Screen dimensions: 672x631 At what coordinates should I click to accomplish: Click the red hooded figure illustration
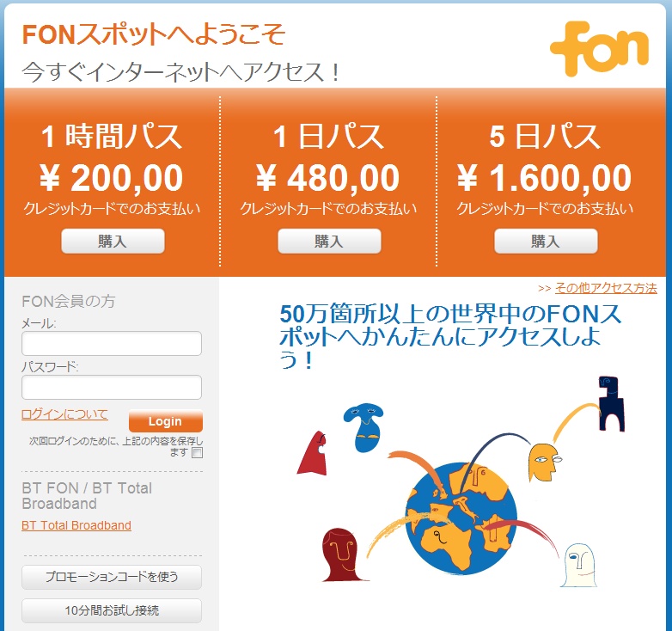pyautogui.click(x=313, y=453)
